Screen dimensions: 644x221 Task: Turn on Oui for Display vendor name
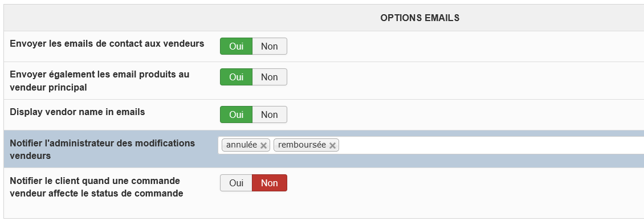pos(236,114)
